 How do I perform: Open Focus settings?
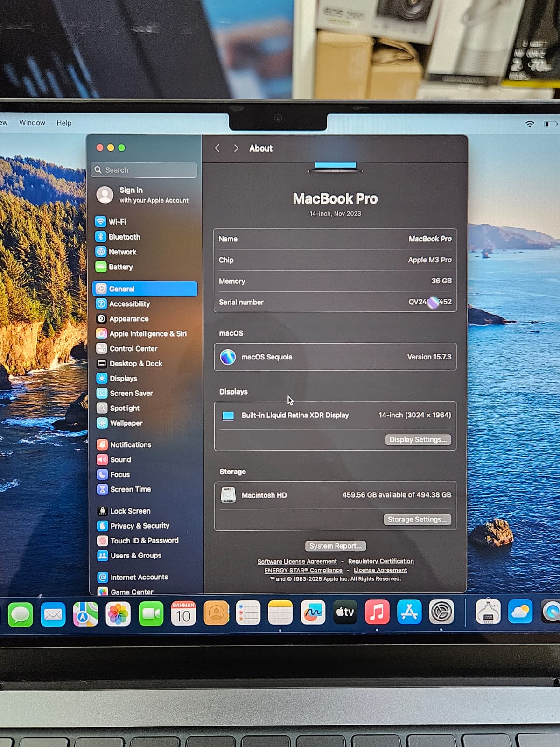tap(113, 474)
